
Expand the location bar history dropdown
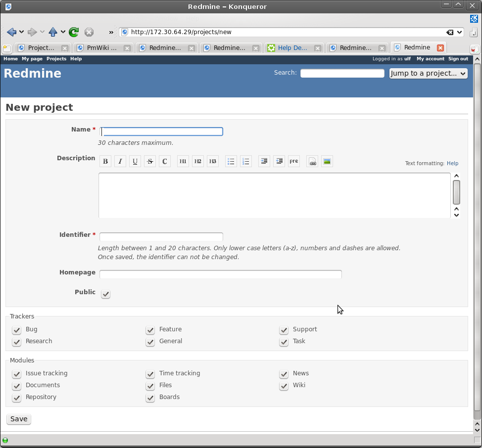(460, 32)
